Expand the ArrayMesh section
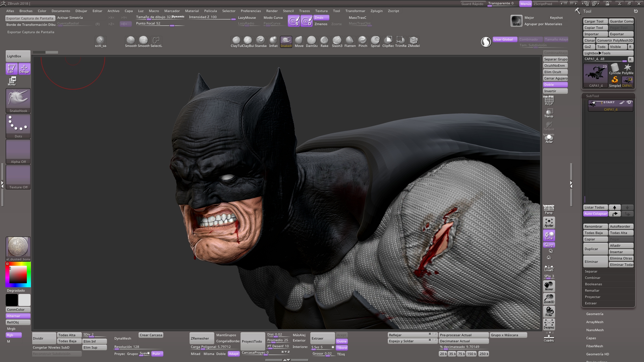 595,322
